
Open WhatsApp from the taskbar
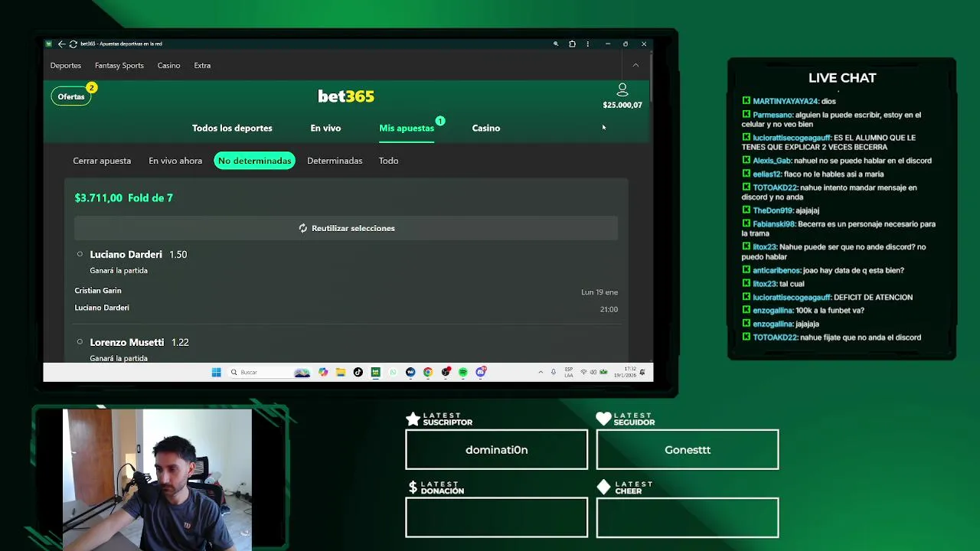point(393,372)
